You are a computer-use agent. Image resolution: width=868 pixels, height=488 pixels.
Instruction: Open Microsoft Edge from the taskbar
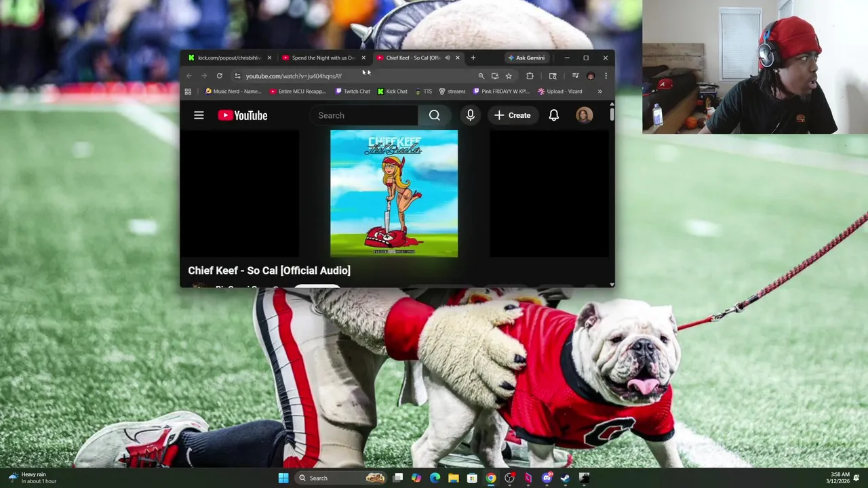tap(435, 478)
